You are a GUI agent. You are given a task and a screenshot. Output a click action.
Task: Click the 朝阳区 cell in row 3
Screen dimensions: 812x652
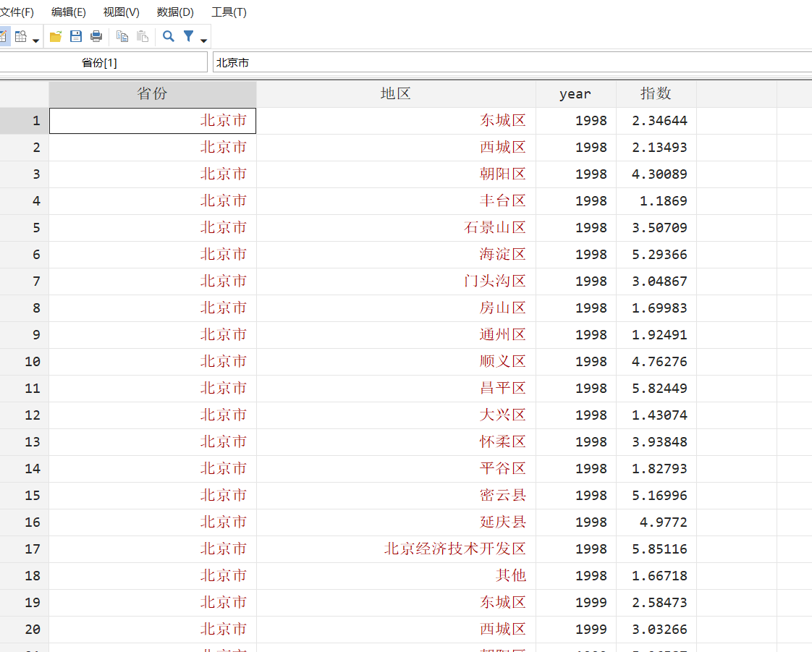click(396, 174)
